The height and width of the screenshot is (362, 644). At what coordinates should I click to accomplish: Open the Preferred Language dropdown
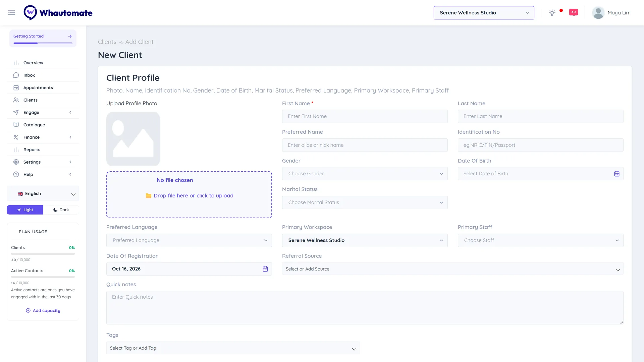click(x=189, y=240)
